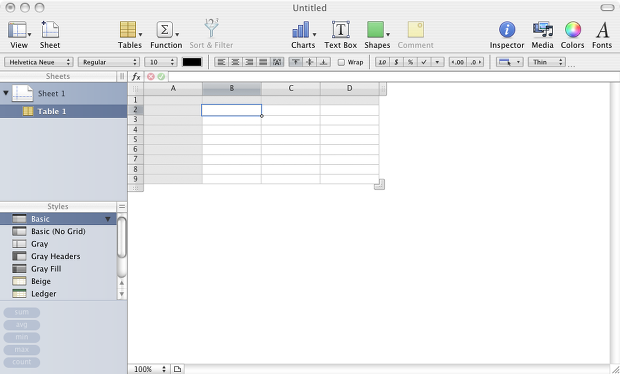This screenshot has width=620, height=374.
Task: Insert a Text Box from the toolbar
Action: point(340,35)
